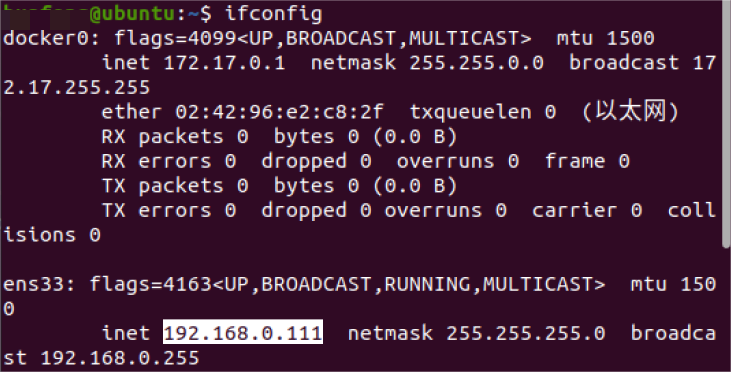Click the @ubuntu hostname in the prompt

click(x=132, y=14)
